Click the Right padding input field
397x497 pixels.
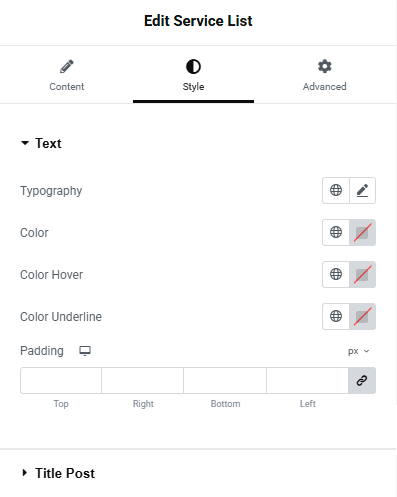[x=143, y=380]
